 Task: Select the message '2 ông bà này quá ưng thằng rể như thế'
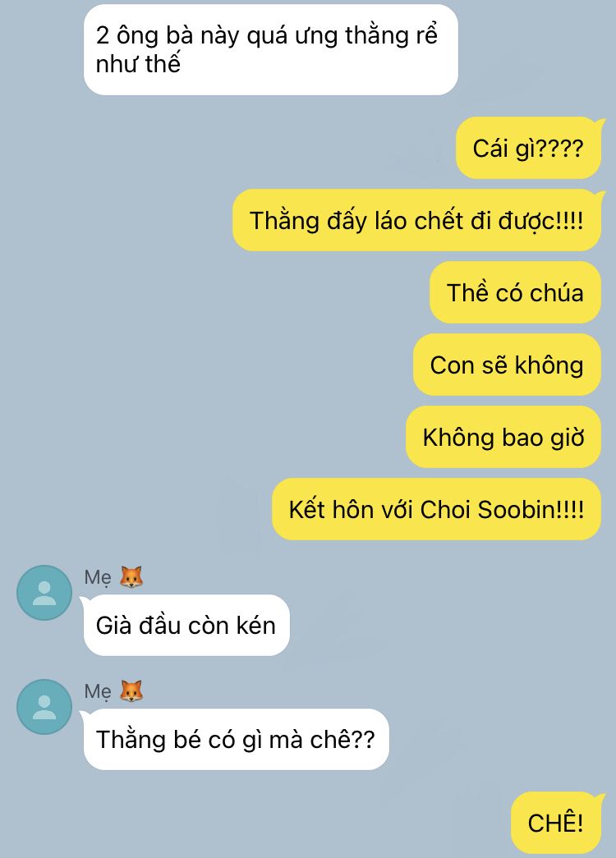click(x=270, y=50)
